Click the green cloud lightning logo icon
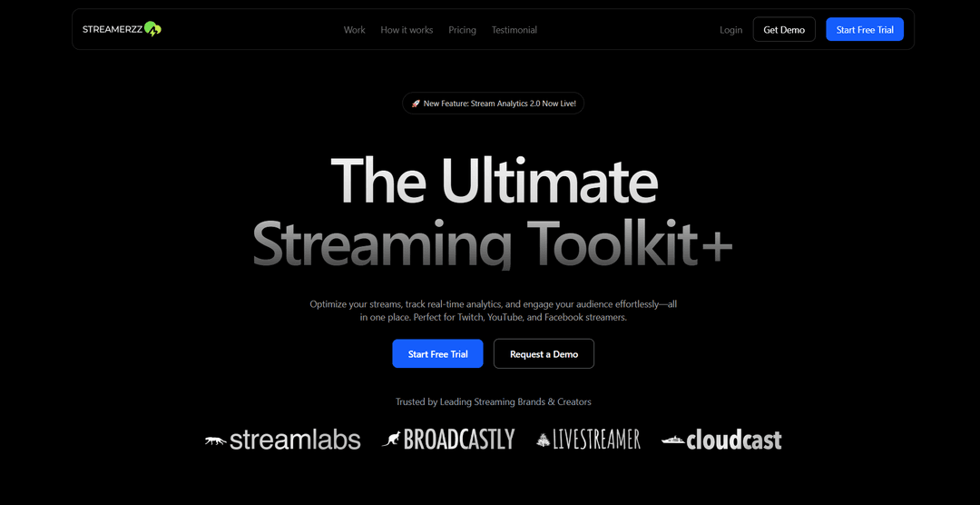The width and height of the screenshot is (980, 505). 152,29
